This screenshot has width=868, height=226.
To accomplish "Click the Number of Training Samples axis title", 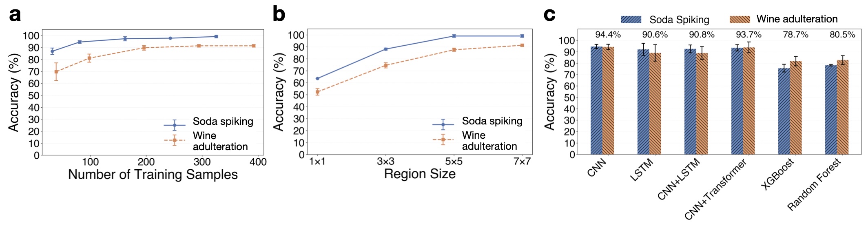I will (153, 175).
